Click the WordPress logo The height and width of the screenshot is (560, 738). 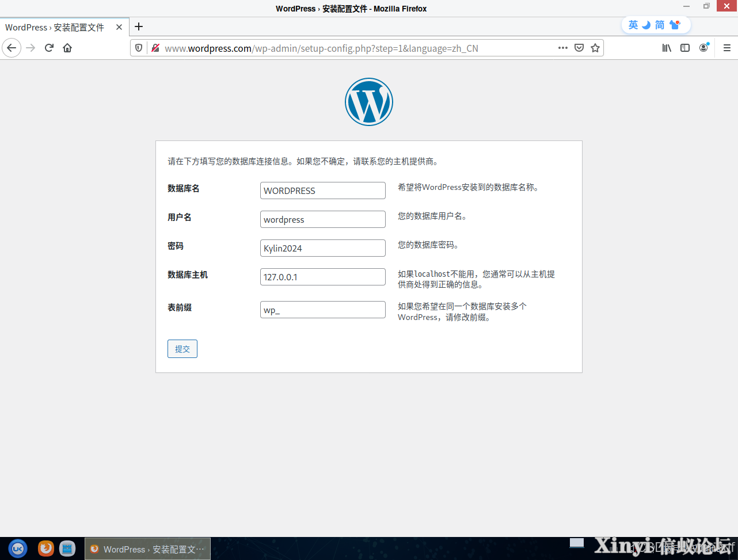point(369,102)
